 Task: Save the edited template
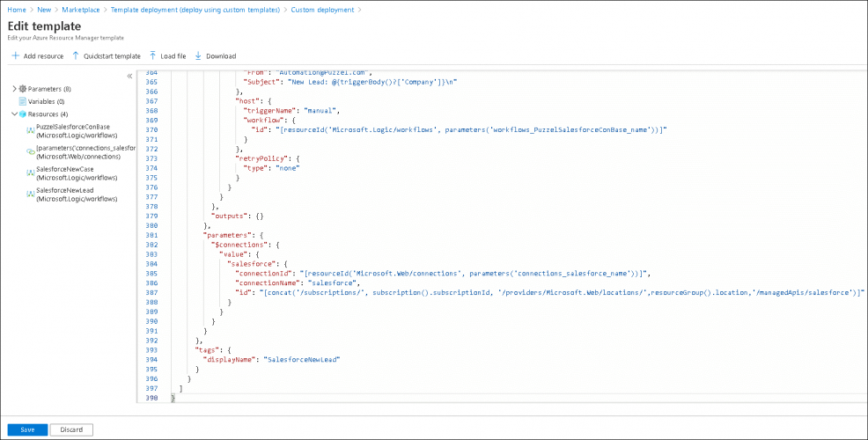pyautogui.click(x=27, y=429)
